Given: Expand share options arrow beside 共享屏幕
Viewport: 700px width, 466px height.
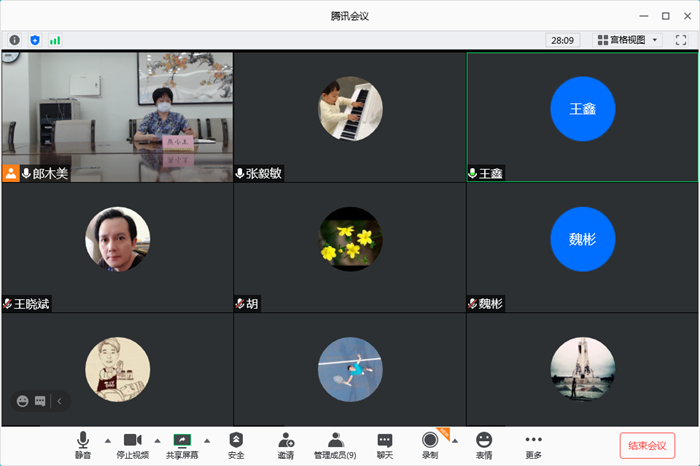Looking at the screenshot, I should [207, 440].
